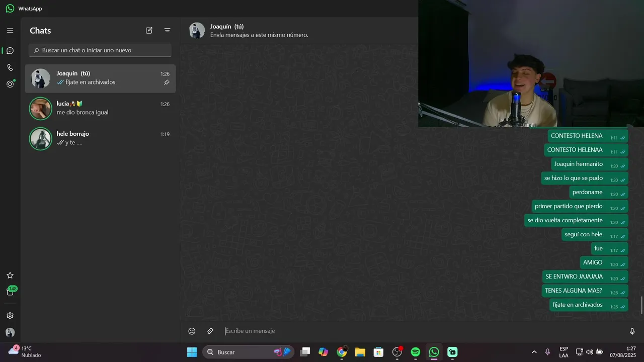Open the lucia chat row

(100, 109)
